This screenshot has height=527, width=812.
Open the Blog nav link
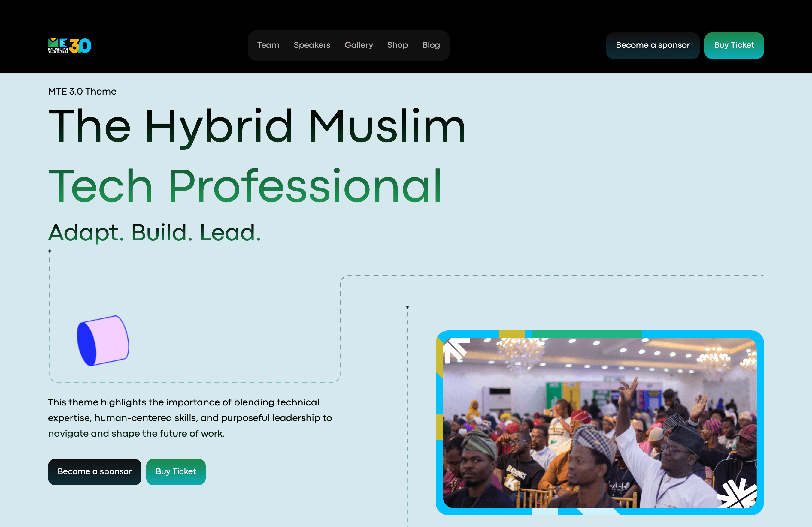point(431,45)
